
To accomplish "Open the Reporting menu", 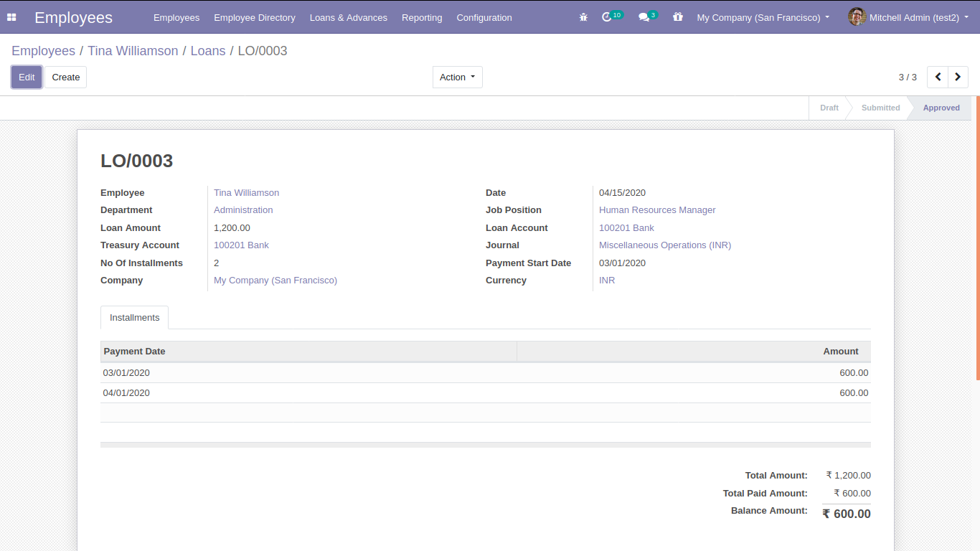I will (x=422, y=17).
